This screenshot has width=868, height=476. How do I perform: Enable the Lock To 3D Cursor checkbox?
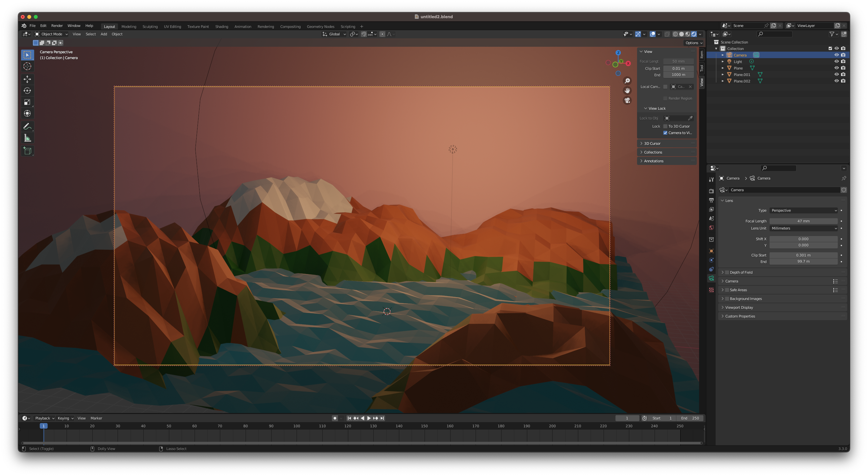pos(666,126)
